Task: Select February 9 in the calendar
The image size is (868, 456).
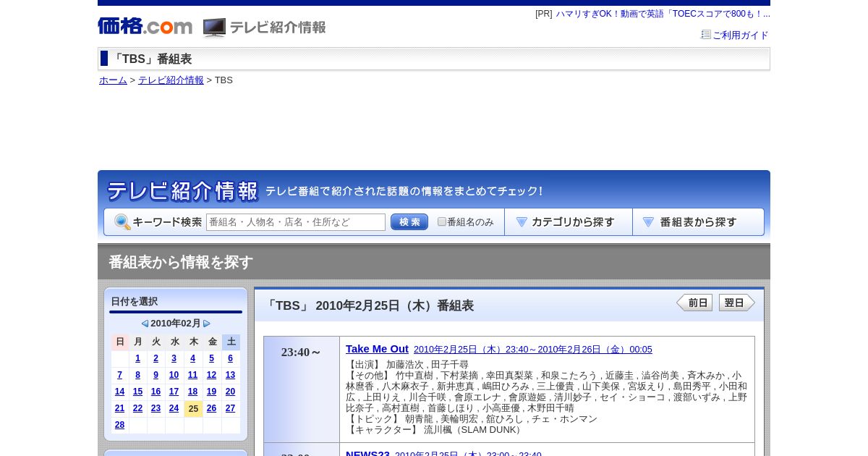Action: [x=156, y=375]
